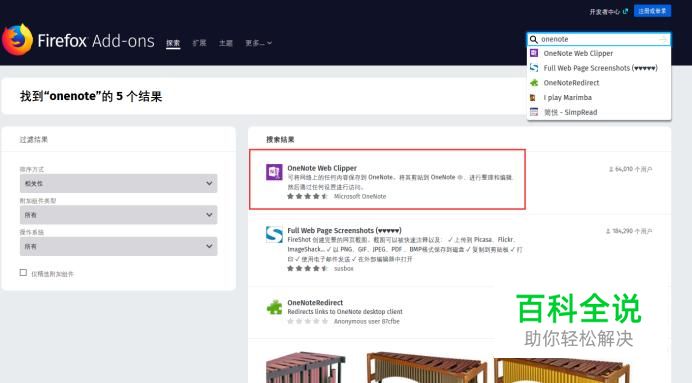
Task: Click the search input containing onenote
Action: 598,39
